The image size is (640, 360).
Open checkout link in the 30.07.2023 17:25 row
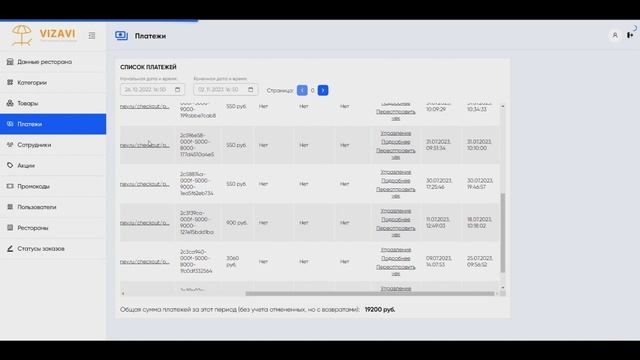[x=144, y=184]
